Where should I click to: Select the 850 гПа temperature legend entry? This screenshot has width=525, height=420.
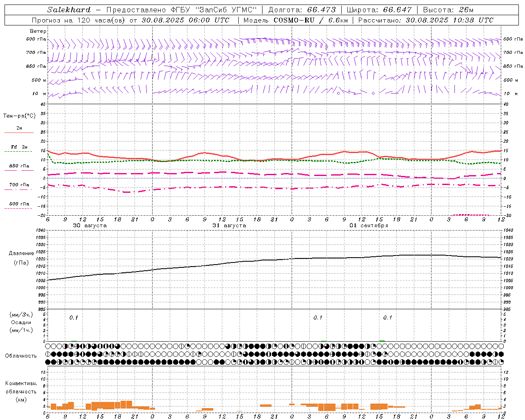[19, 166]
